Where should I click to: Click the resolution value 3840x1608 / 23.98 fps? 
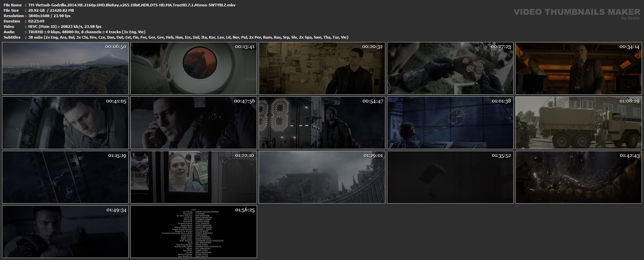tap(49, 16)
